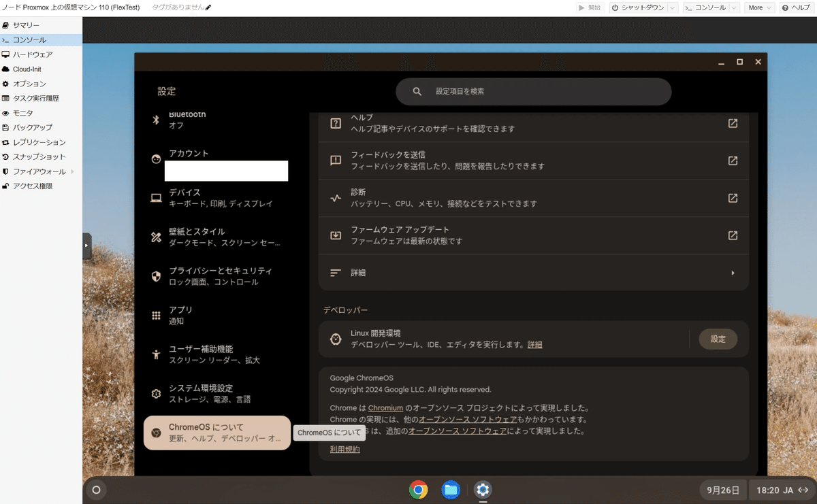Image resolution: width=817 pixels, height=504 pixels.
Task: Open the レプリケーション replication tab
Action: point(41,142)
